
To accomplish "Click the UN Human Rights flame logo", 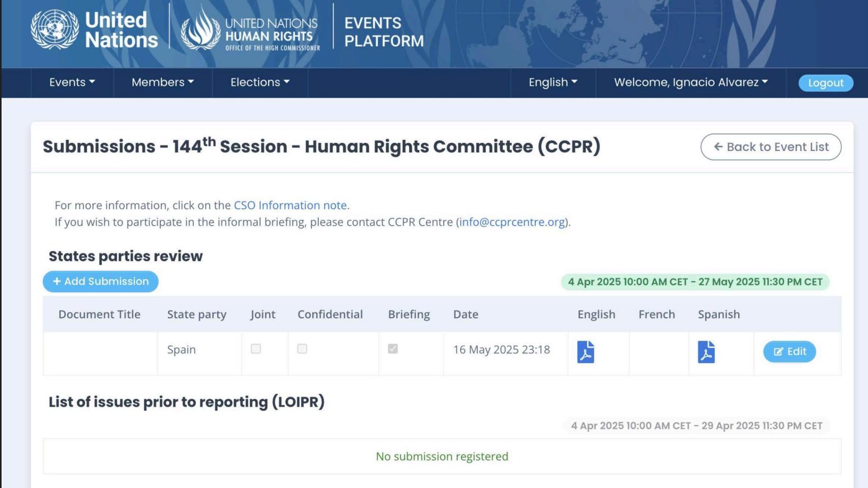I will point(200,29).
